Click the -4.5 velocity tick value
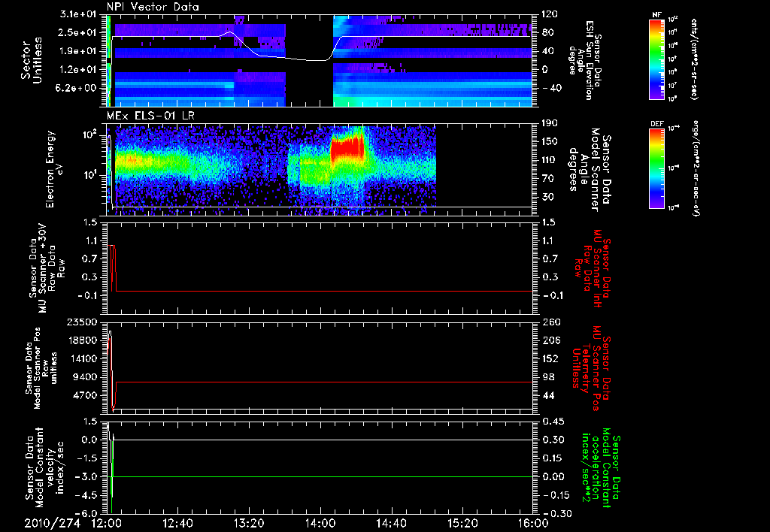 click(x=86, y=494)
